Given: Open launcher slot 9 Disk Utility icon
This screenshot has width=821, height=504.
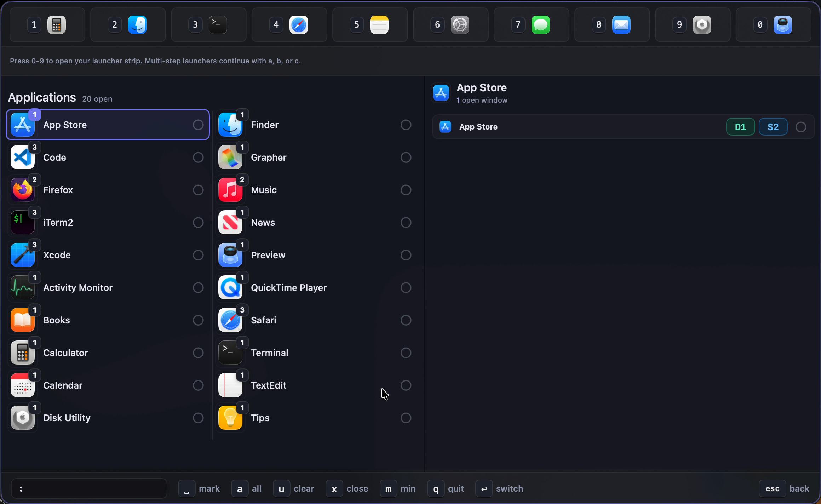Looking at the screenshot, I should tap(702, 25).
